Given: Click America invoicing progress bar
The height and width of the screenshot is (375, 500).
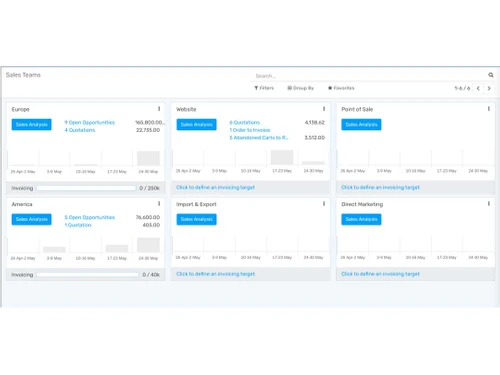Looking at the screenshot, I should [x=87, y=275].
